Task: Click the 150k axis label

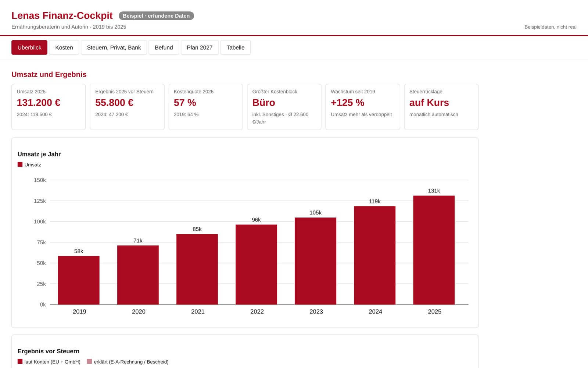Action: click(40, 180)
